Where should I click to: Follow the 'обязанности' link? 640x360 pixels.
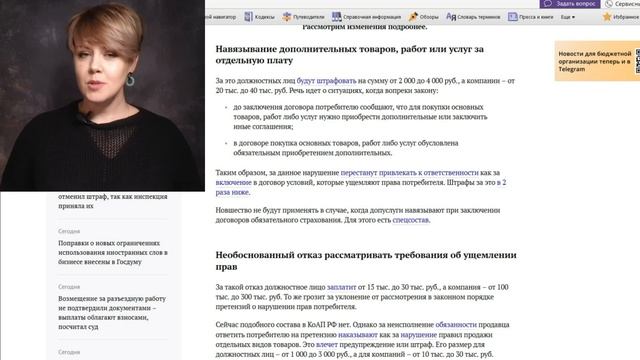pos(456,325)
